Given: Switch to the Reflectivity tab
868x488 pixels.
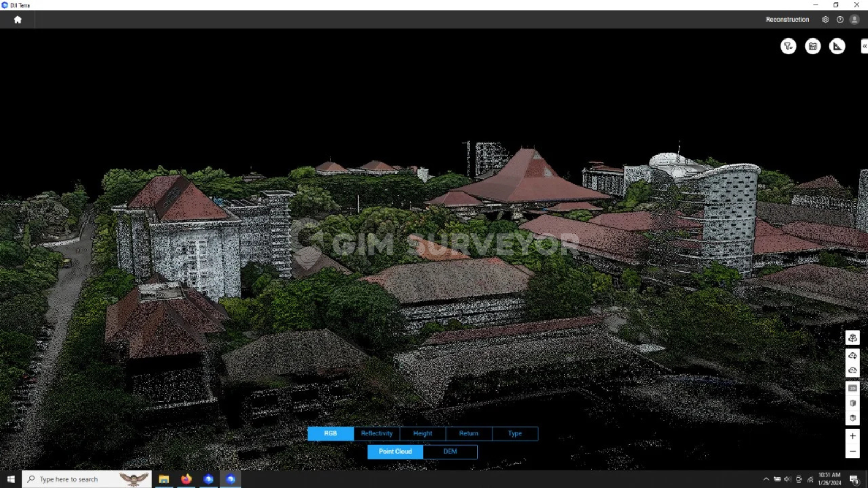Looking at the screenshot, I should point(376,433).
